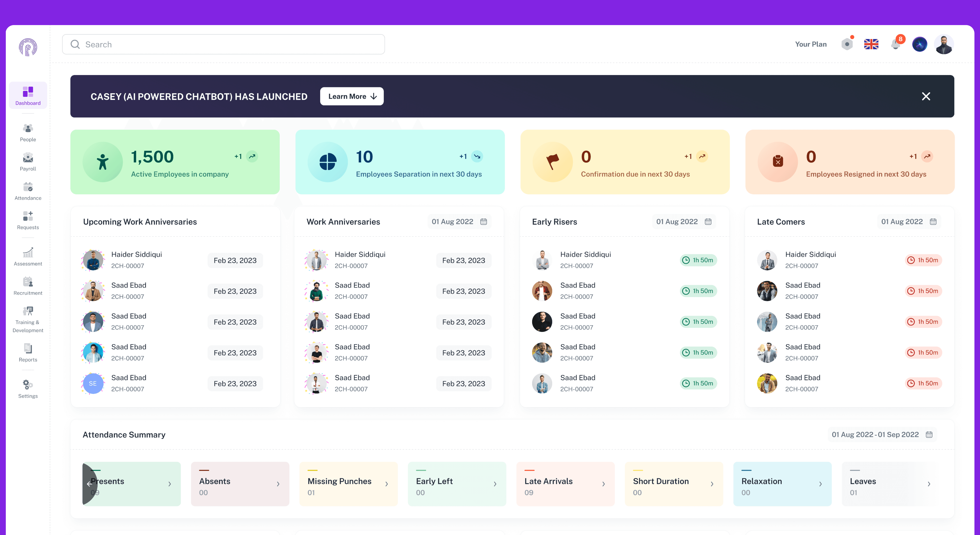Open Haider Siddiqui in Early Risers list
This screenshot has height=535, width=980.
click(586, 254)
